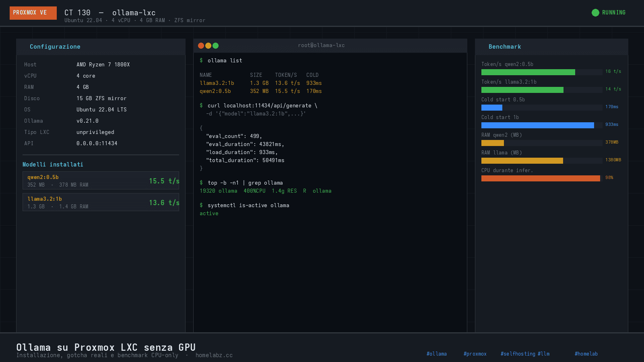
Task: Expand the Modelli installati section
Action: [53, 164]
